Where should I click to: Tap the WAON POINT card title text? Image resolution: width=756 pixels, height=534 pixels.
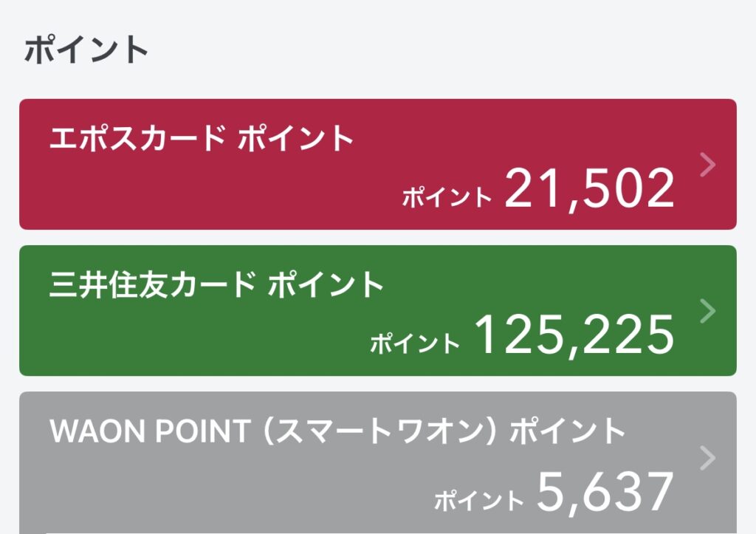coord(337,431)
